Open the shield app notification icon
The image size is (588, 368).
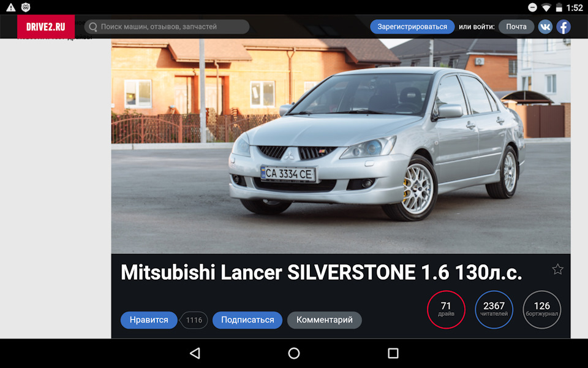[x=26, y=7]
